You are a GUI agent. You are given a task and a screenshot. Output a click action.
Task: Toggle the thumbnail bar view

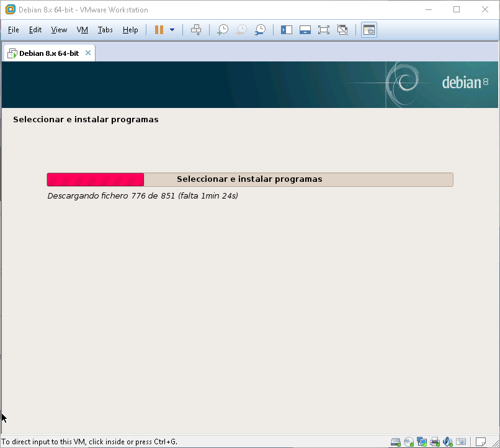point(305,30)
